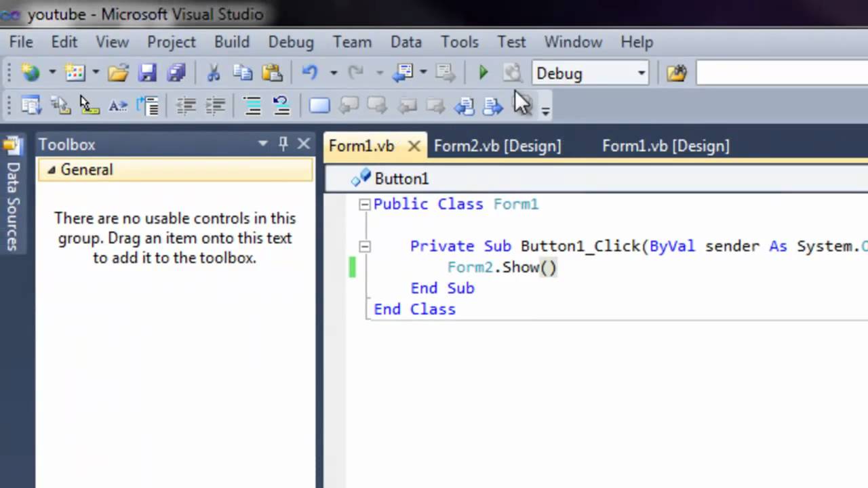
Task: Click the Redo arrow icon
Action: coord(355,73)
